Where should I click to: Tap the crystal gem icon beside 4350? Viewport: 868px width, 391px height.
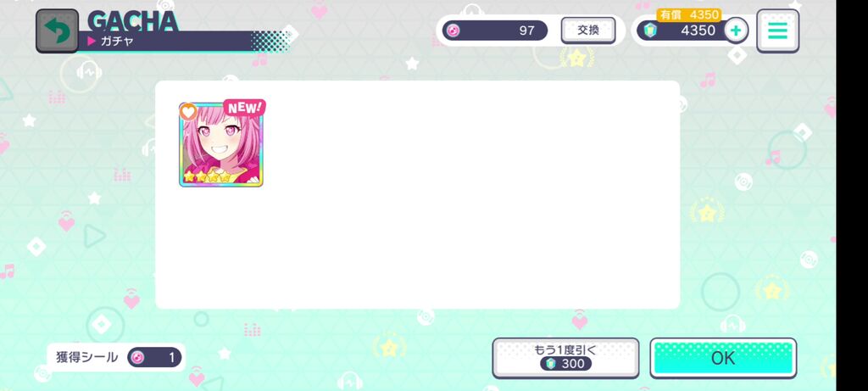pos(650,31)
